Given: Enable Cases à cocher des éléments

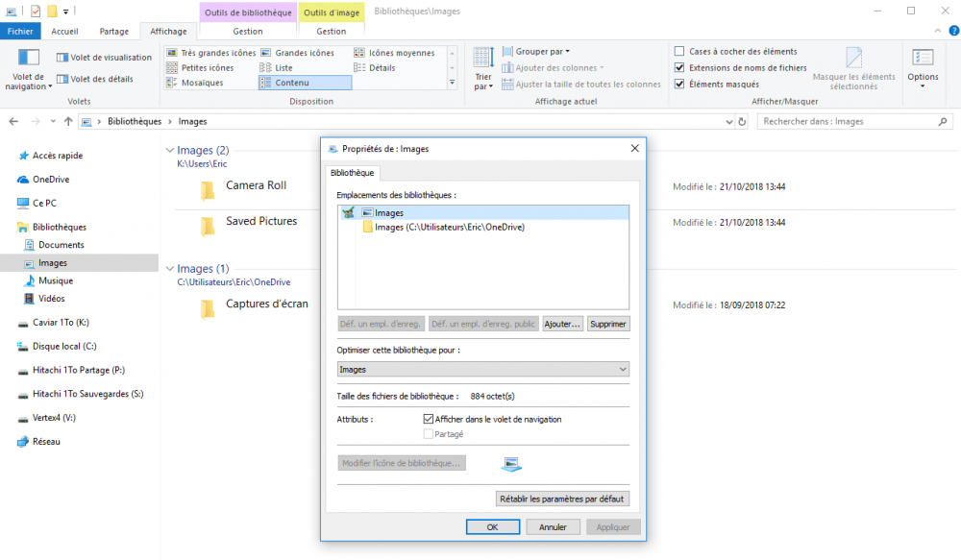Looking at the screenshot, I should coord(679,51).
